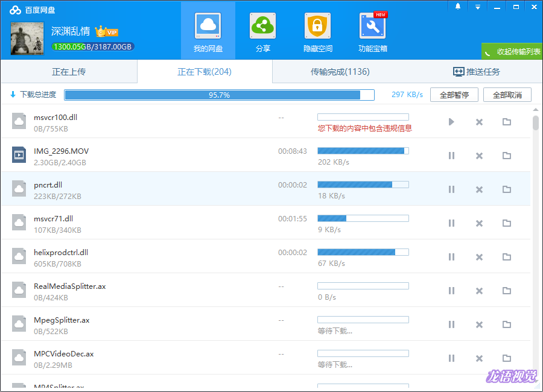This screenshot has height=392, width=543.
Task: Click the IMG_2296.MOV video file icon
Action: [19, 154]
